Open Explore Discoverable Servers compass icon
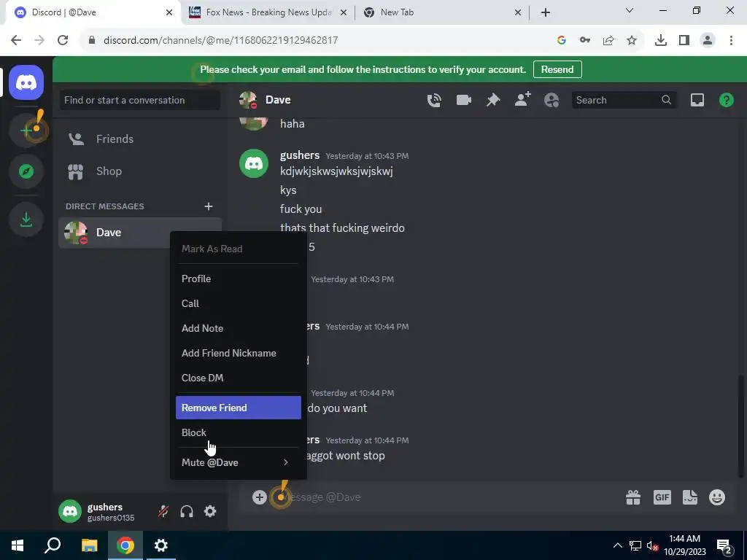The image size is (747, 560). click(26, 171)
